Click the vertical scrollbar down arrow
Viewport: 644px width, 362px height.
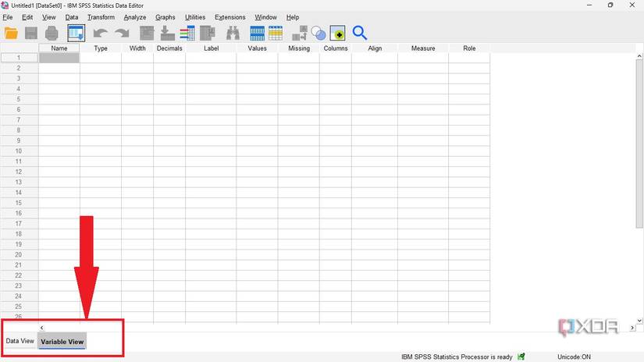pos(639,321)
